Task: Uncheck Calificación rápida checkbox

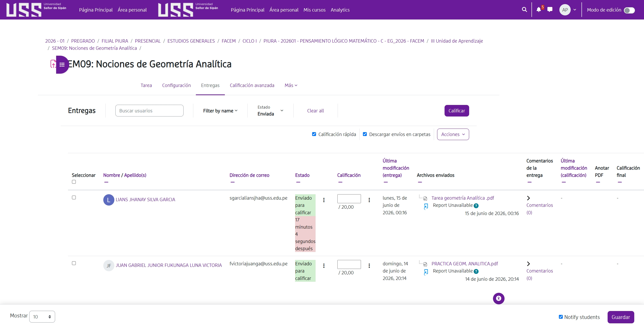Action: (314, 134)
